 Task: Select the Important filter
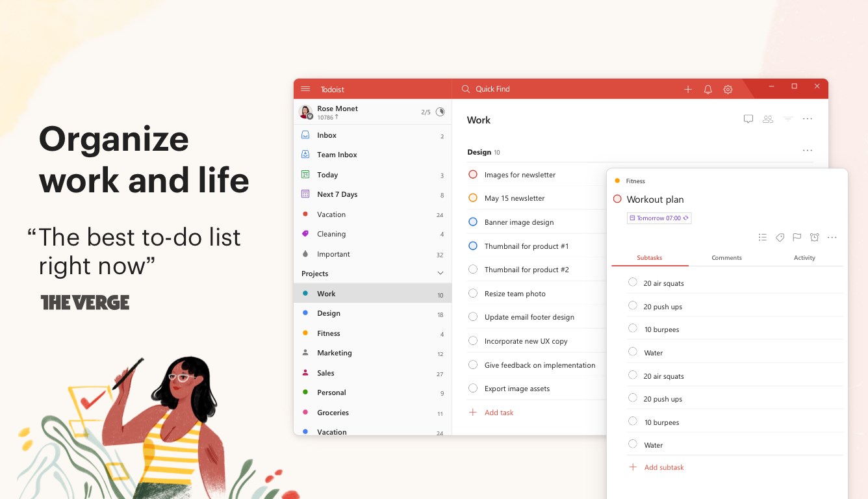(x=372, y=254)
